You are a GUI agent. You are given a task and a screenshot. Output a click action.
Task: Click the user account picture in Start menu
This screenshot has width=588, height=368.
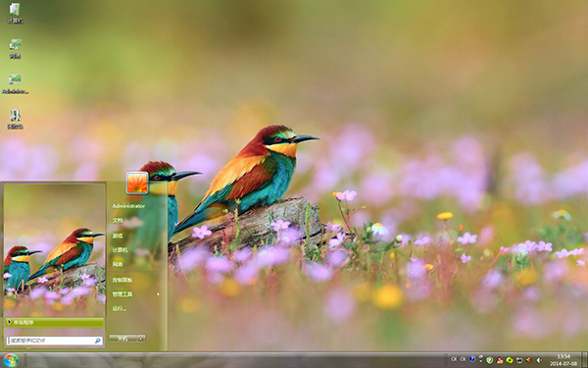tap(137, 183)
